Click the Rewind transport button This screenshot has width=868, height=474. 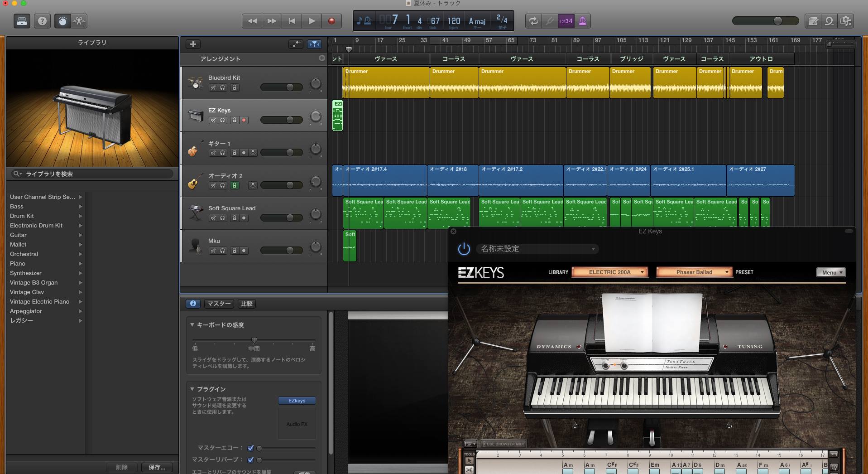pos(252,21)
